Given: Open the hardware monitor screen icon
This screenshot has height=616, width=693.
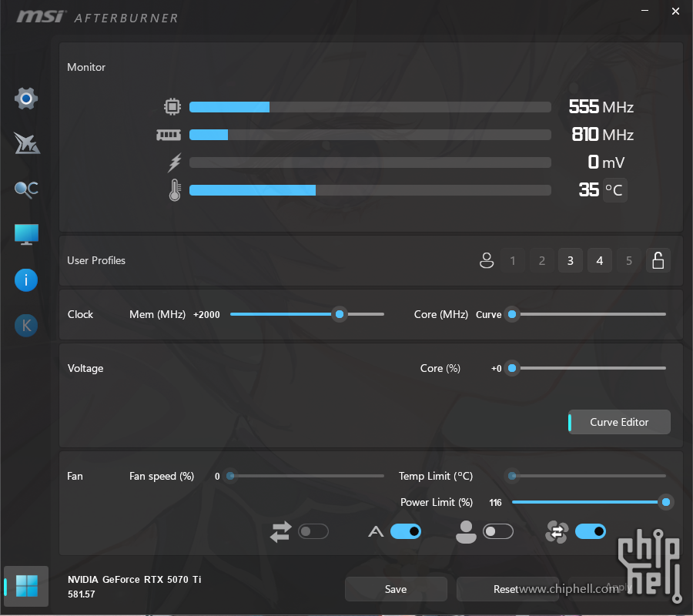Looking at the screenshot, I should 26,235.
